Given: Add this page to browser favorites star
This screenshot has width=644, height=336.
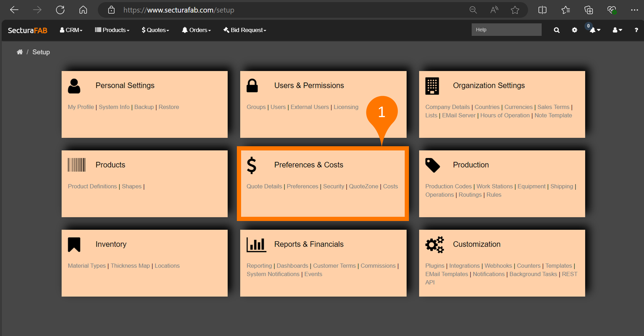Looking at the screenshot, I should pyautogui.click(x=515, y=10).
